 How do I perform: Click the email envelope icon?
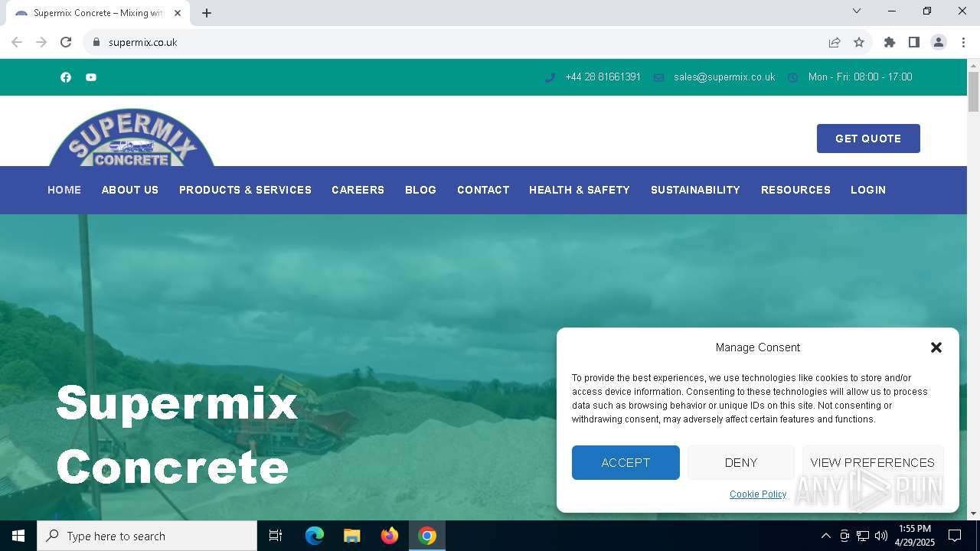(658, 77)
